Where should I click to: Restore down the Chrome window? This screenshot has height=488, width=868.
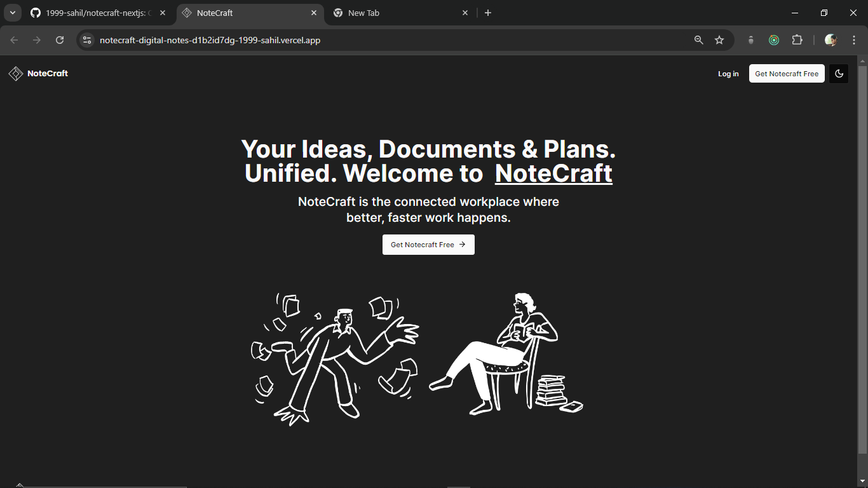tap(824, 13)
